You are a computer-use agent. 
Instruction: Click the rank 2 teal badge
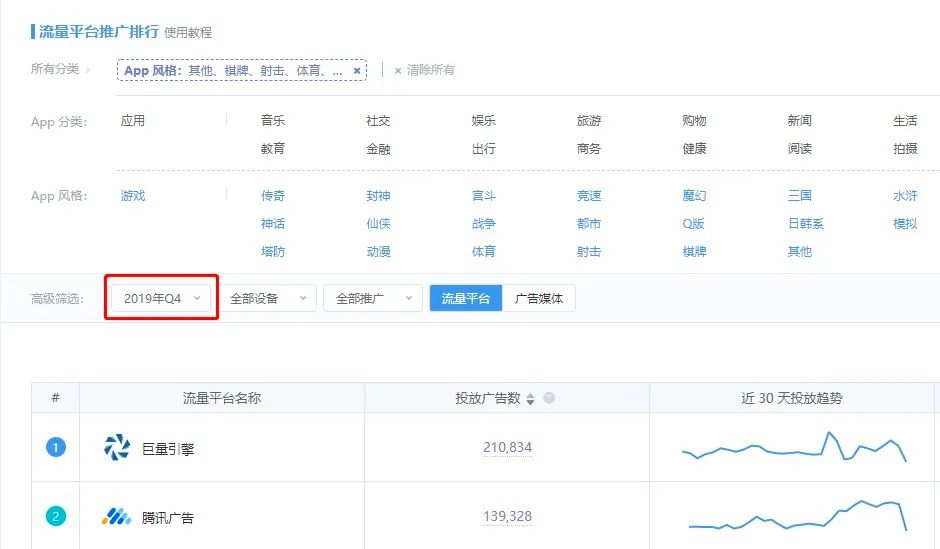(x=56, y=516)
